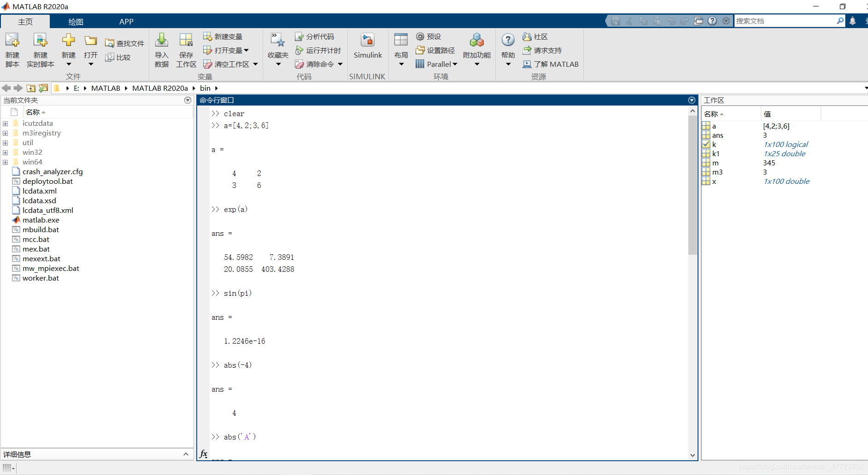Image resolution: width=868 pixels, height=475 pixels.
Task: Click the 请求支持 (Request Support) button
Action: click(547, 50)
